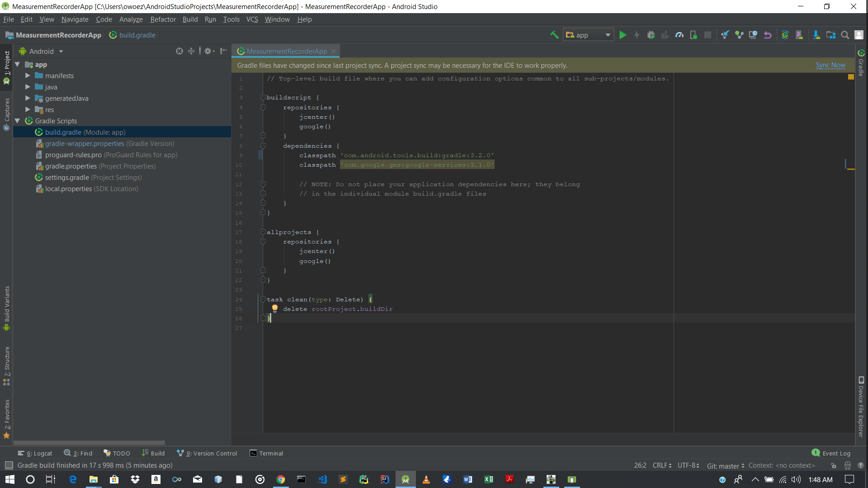Image resolution: width=868 pixels, height=488 pixels.
Task: Open the AVD Manager from the toolbar
Action: pos(800,35)
